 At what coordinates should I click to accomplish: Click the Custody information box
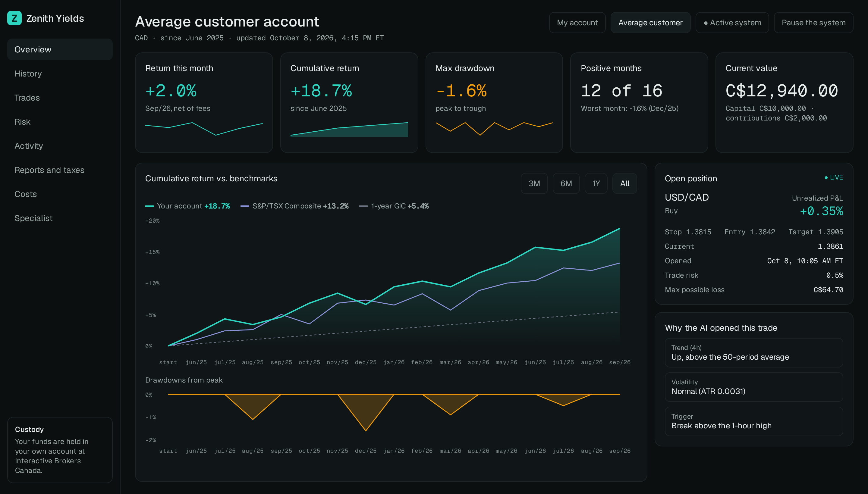60,450
